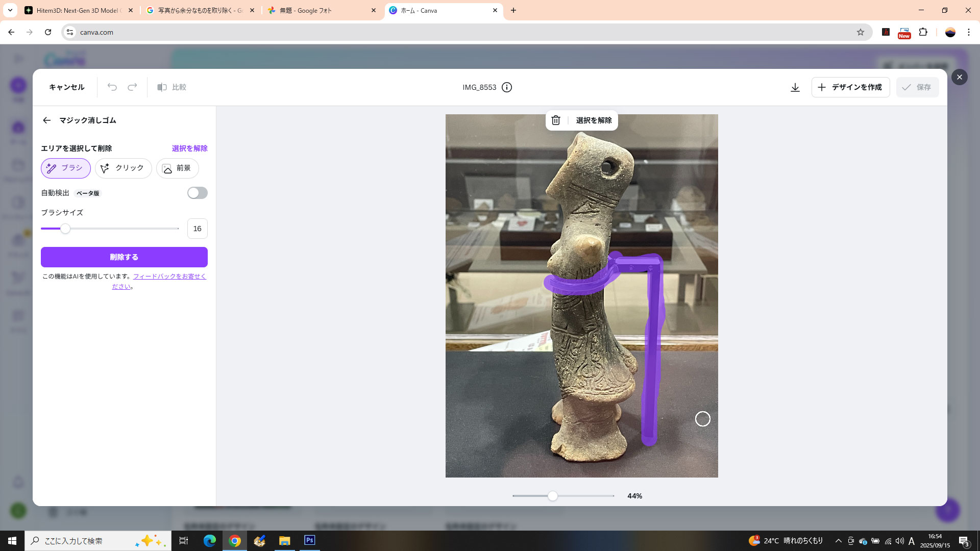Click the purple 削除する button
The width and height of the screenshot is (980, 551).
124,257
